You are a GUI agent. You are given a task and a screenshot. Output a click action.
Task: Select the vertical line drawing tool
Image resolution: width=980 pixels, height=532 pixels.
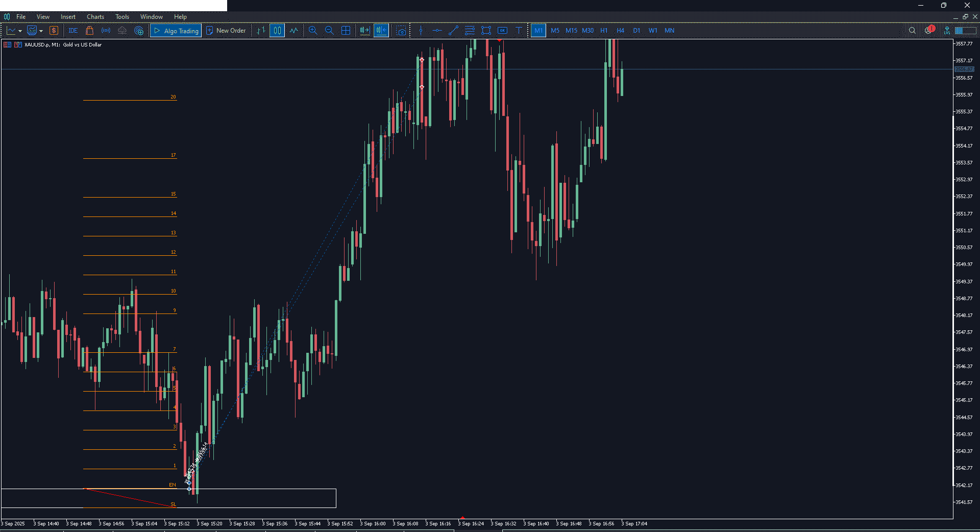(421, 31)
